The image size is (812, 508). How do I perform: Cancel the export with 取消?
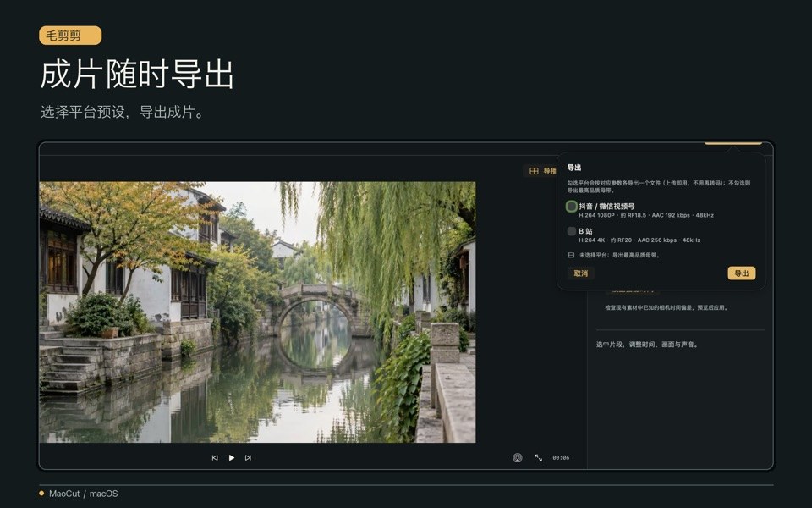point(581,273)
